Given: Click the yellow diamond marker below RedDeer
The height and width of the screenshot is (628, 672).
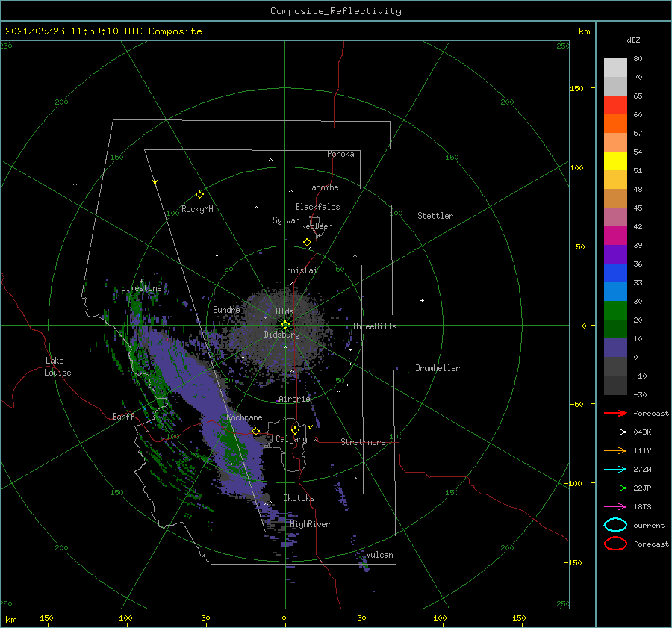Looking at the screenshot, I should coord(308,243).
